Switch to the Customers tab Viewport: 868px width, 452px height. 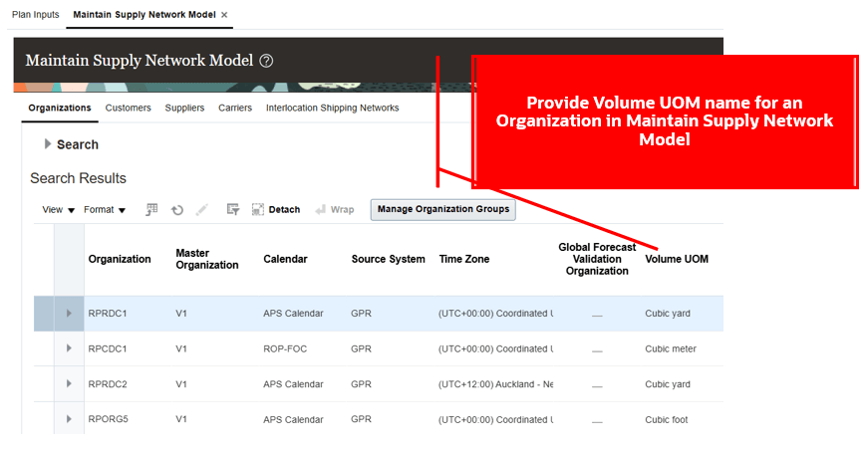coord(128,108)
